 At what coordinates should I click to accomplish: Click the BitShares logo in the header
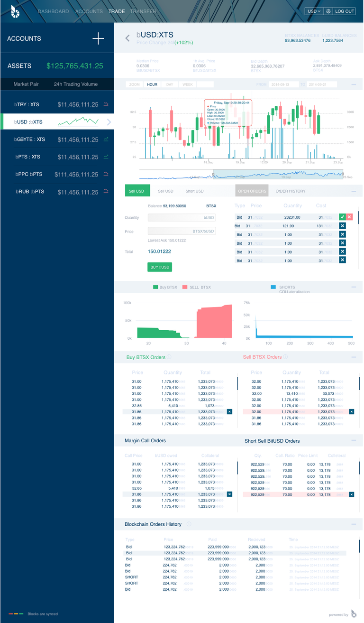pyautogui.click(x=16, y=12)
